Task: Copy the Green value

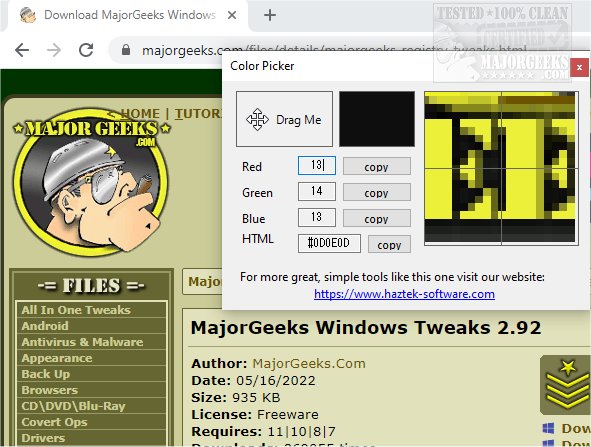Action: click(377, 192)
